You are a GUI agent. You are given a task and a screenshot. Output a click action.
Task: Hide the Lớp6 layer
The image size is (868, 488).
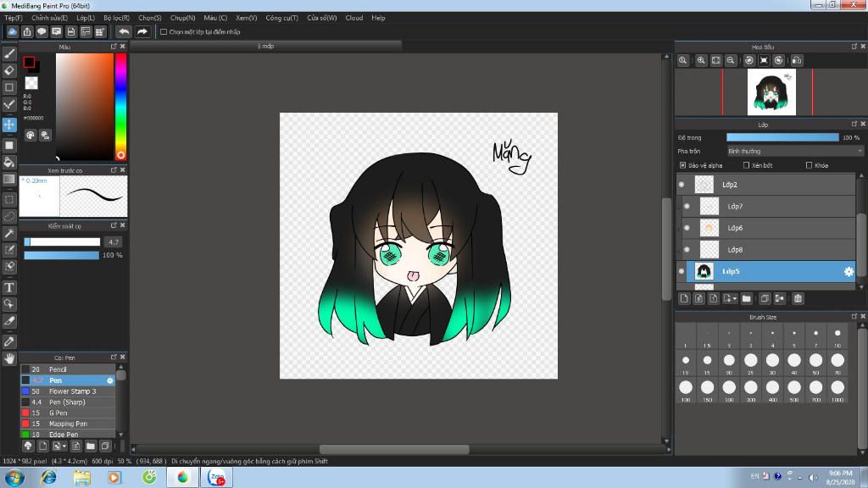click(x=687, y=228)
